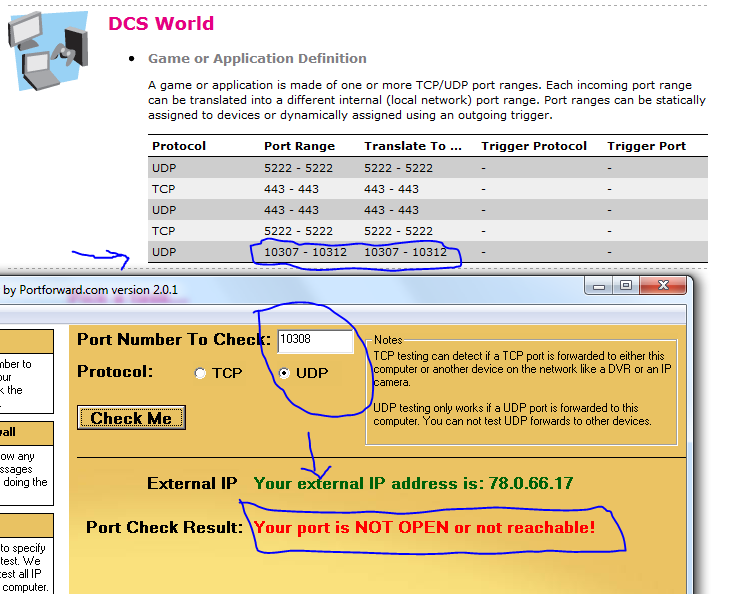Click the 10307 - 10312 Translate To cell

coord(405,252)
